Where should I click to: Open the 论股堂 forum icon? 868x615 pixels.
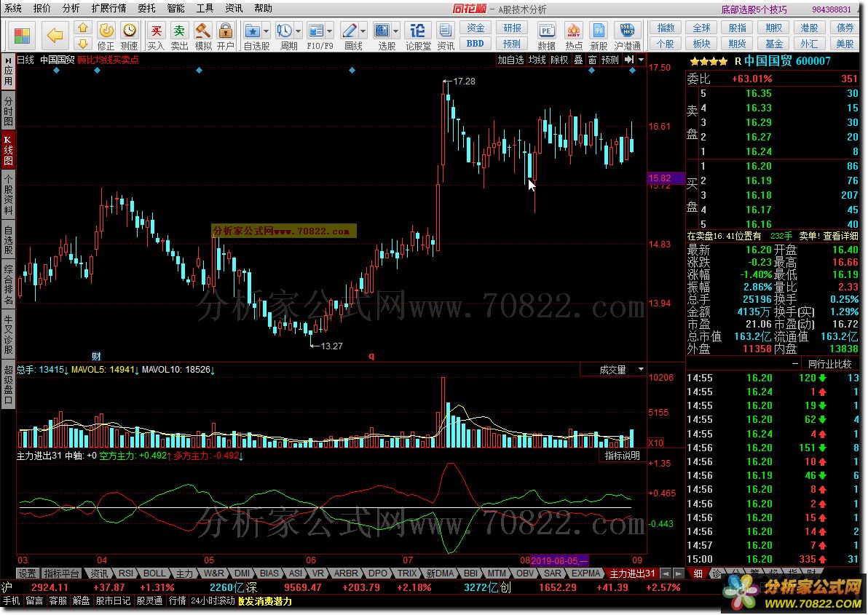tap(418, 36)
